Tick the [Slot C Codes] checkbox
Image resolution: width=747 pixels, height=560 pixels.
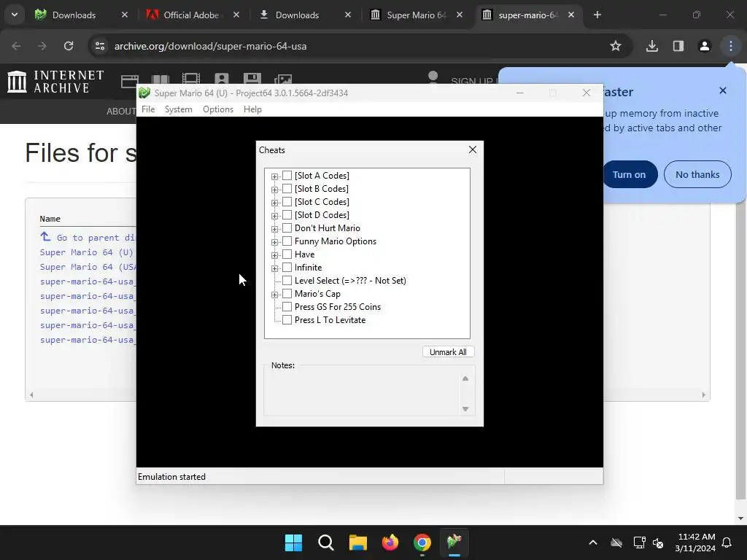click(x=287, y=201)
